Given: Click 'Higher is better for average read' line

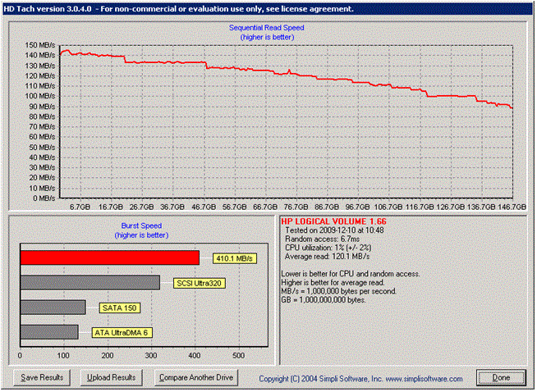Looking at the screenshot, I should click(x=333, y=283).
